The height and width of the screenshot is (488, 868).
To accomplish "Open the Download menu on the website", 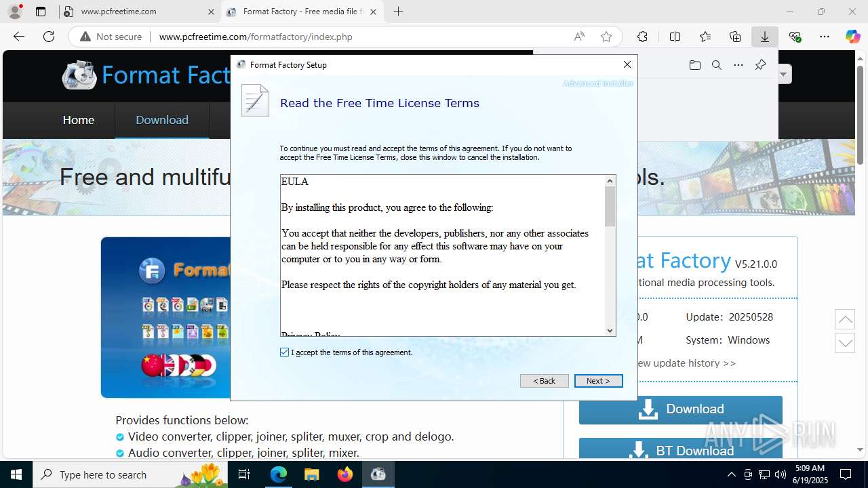I will pos(162,120).
